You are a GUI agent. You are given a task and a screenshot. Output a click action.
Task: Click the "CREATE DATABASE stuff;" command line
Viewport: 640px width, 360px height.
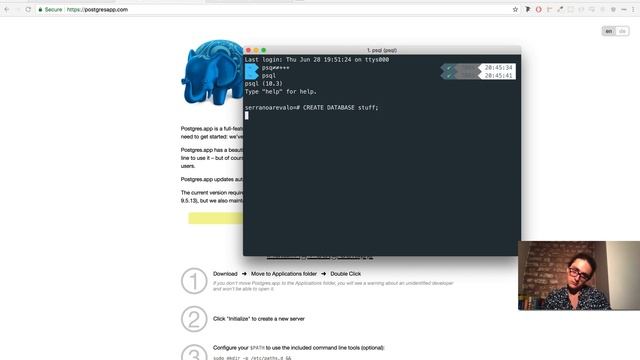311,108
